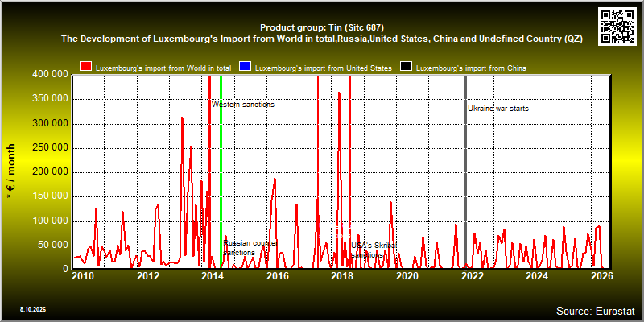
Task: Click the 'USA's Skritai sanctions' annotation
Action: pos(374,250)
